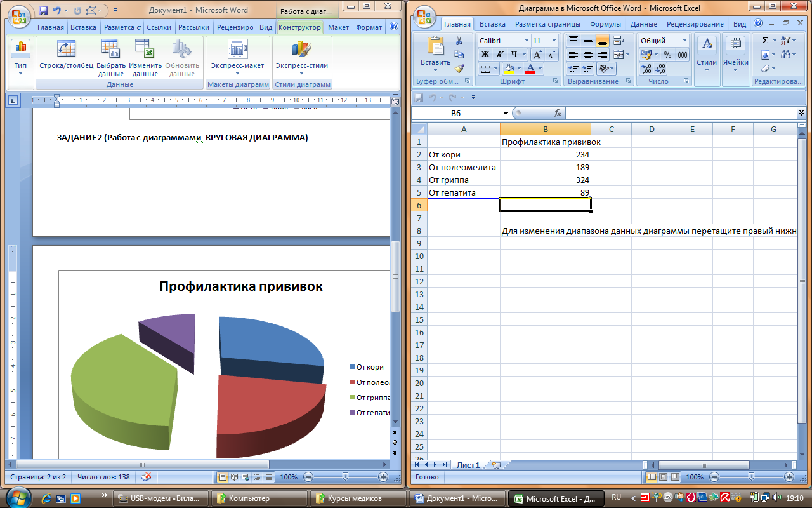Open Вставка tab in Excel
812x508 pixels.
[x=492, y=24]
